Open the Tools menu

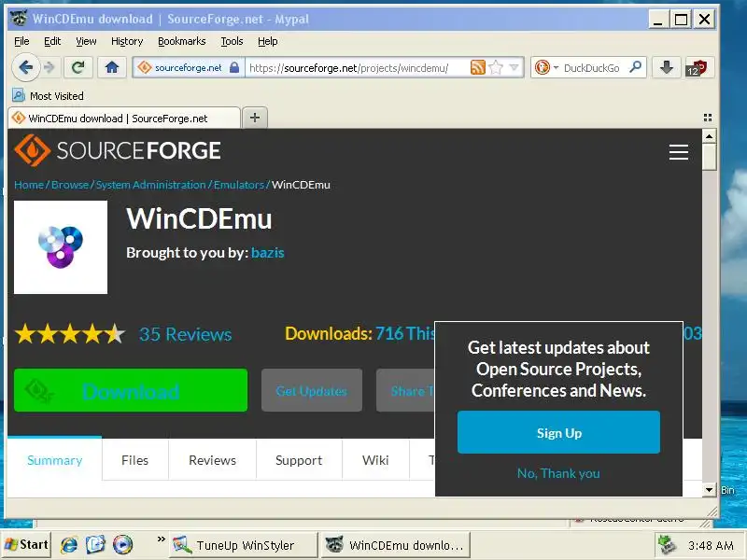click(x=232, y=41)
